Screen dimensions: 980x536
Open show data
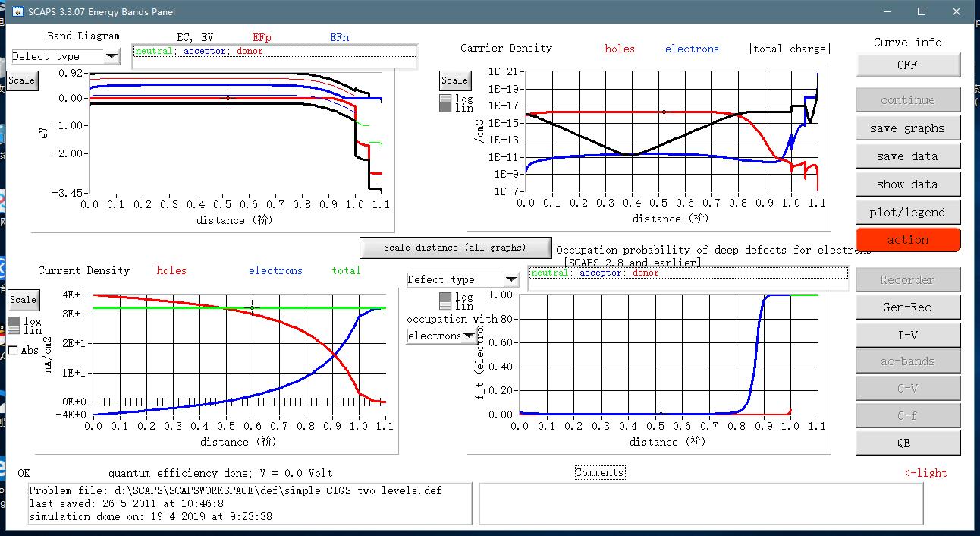pos(907,184)
